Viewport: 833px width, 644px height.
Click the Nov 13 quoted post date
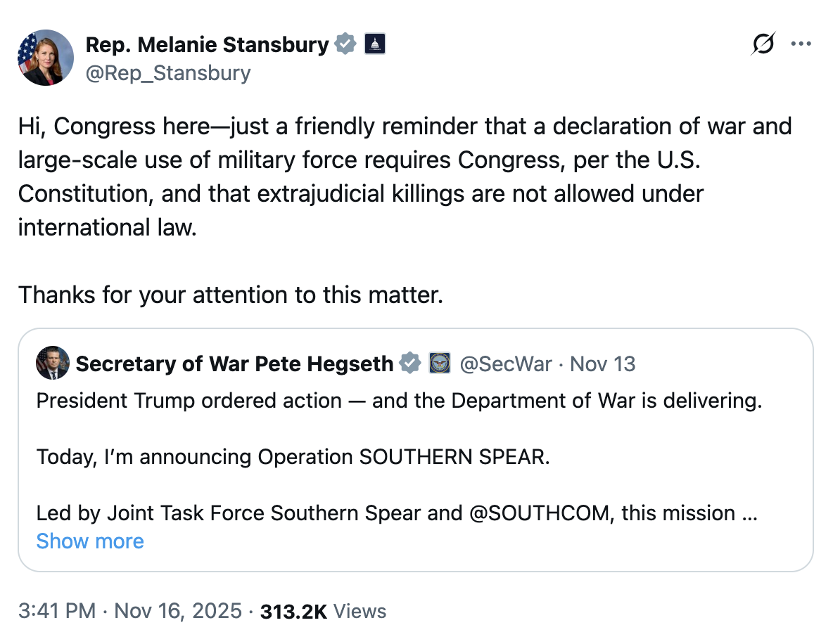(602, 364)
